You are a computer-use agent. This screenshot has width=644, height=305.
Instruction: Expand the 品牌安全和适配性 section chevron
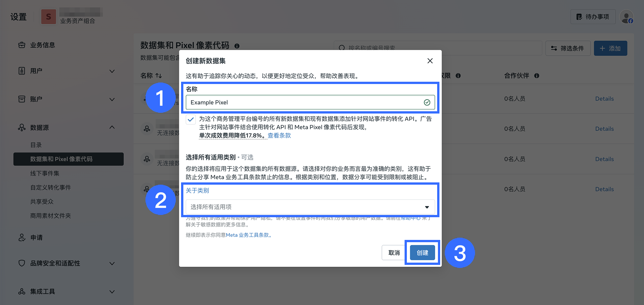[112, 263]
